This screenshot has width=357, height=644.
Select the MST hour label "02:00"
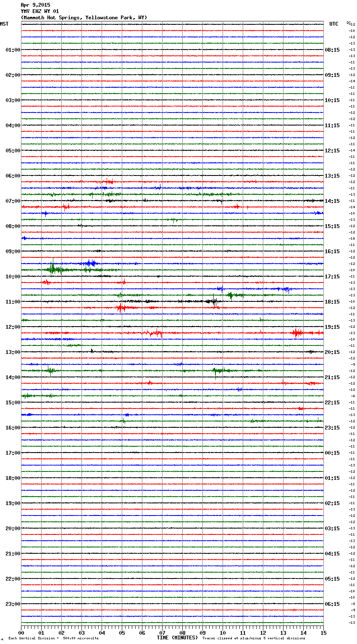coord(13,75)
